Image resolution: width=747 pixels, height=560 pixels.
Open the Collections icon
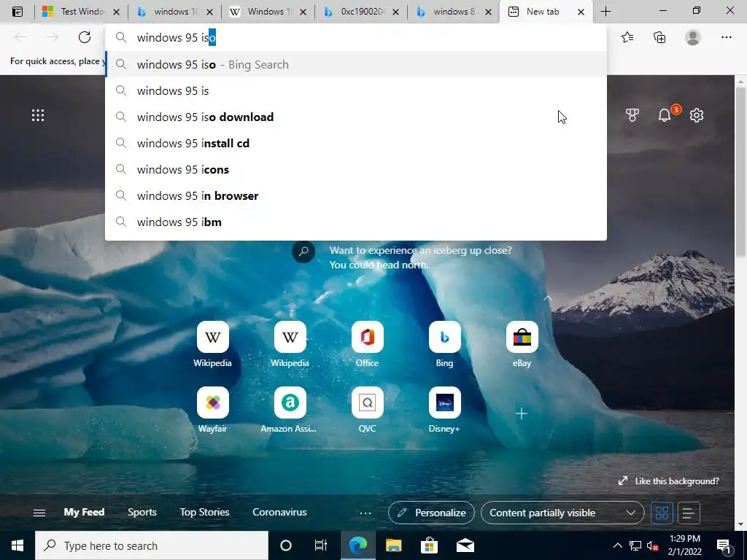pos(659,37)
